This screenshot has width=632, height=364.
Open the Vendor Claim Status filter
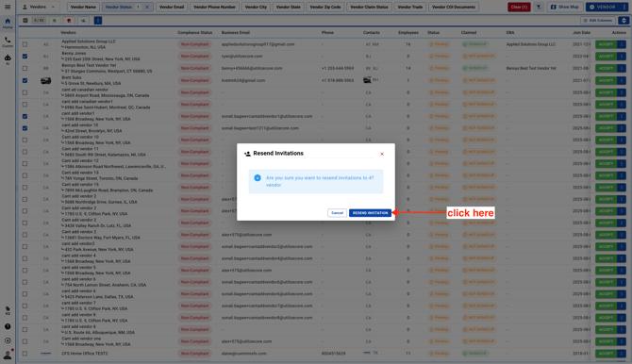[369, 7]
